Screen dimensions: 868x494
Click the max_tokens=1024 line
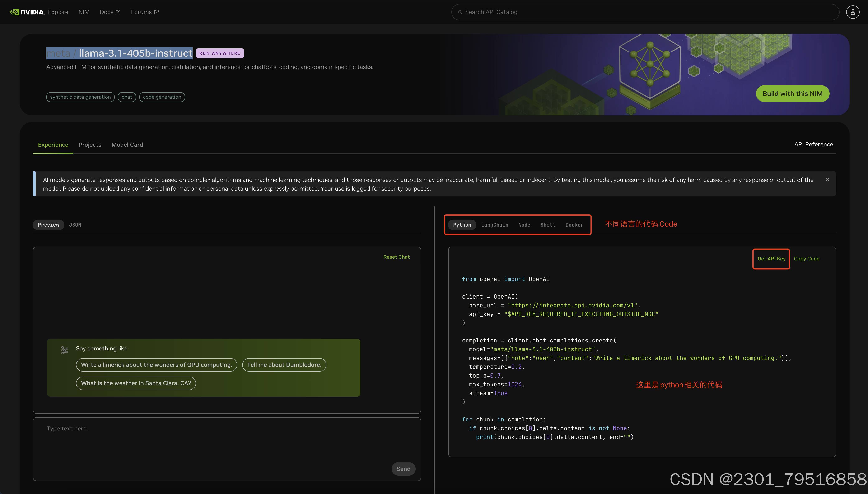[x=496, y=385]
